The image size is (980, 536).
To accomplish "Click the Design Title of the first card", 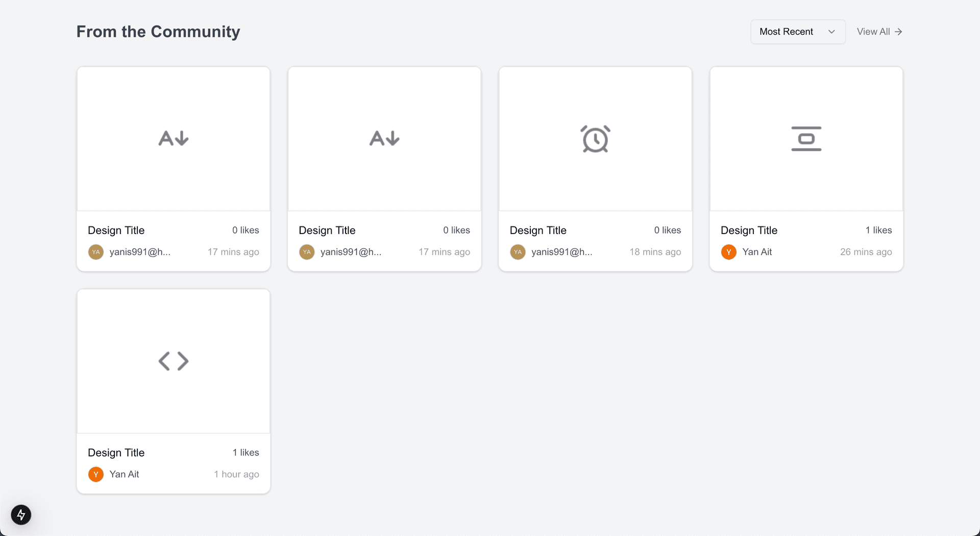I will [116, 230].
